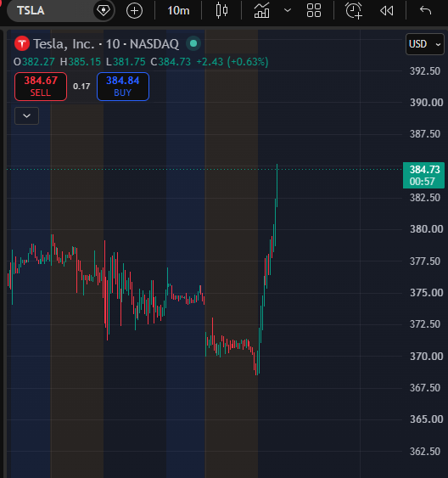Click the 392.50 price scale label
Image resolution: width=448 pixels, height=478 pixels.
pyautogui.click(x=425, y=71)
